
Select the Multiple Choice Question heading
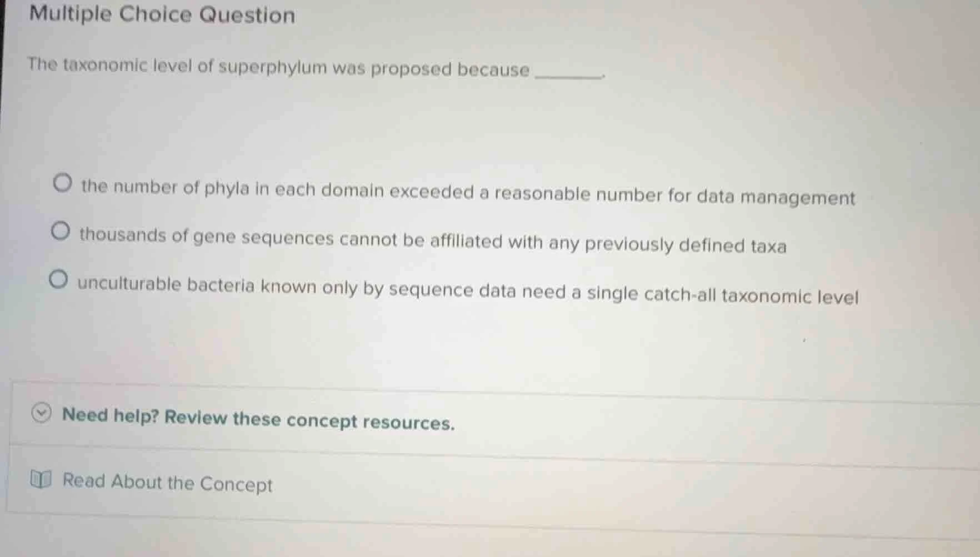tap(161, 15)
